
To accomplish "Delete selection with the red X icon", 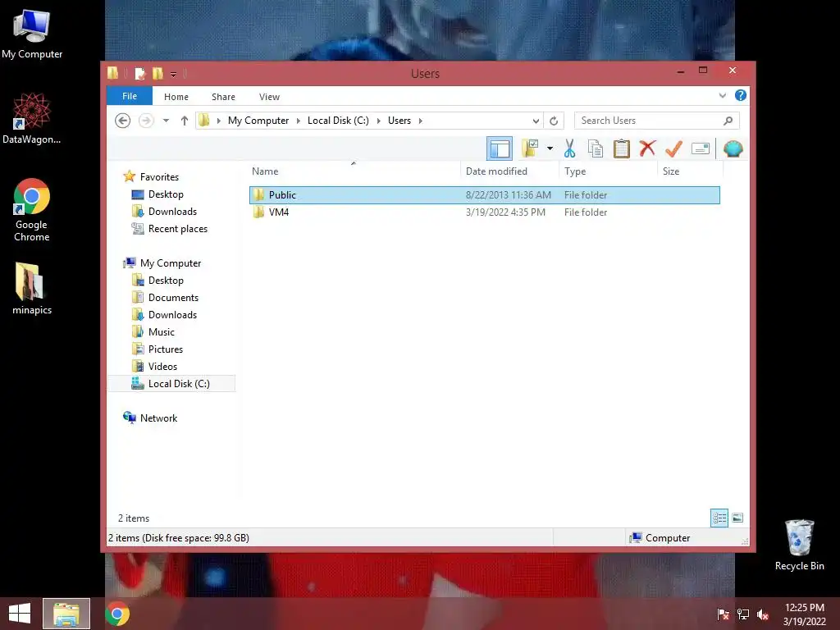I will pyautogui.click(x=648, y=148).
